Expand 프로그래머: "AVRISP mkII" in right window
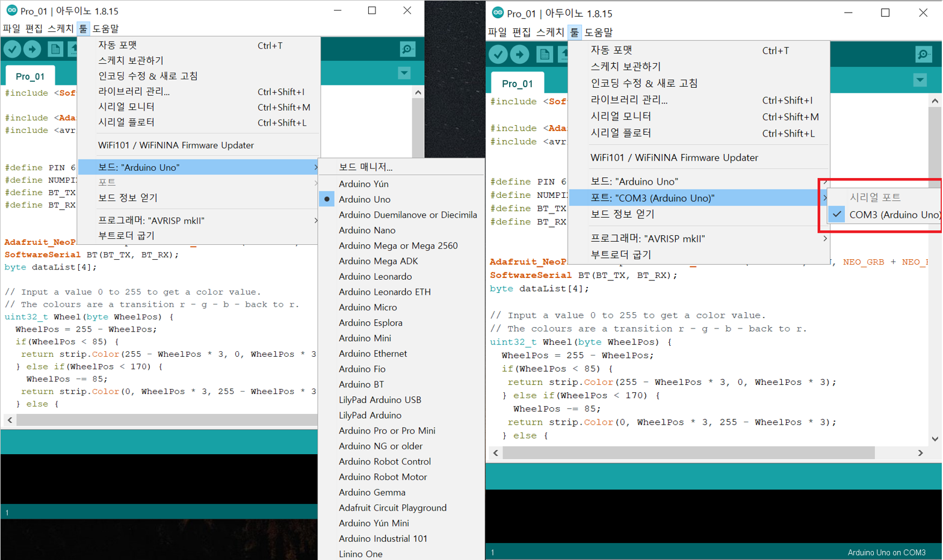 coord(699,239)
